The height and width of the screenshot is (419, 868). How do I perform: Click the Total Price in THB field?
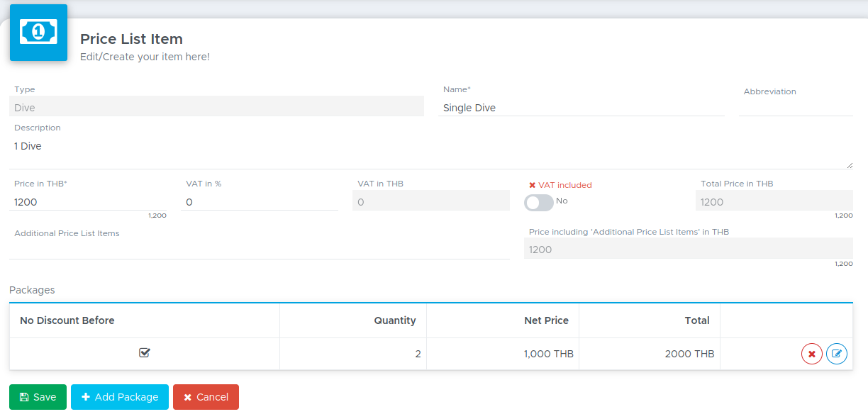click(x=774, y=201)
